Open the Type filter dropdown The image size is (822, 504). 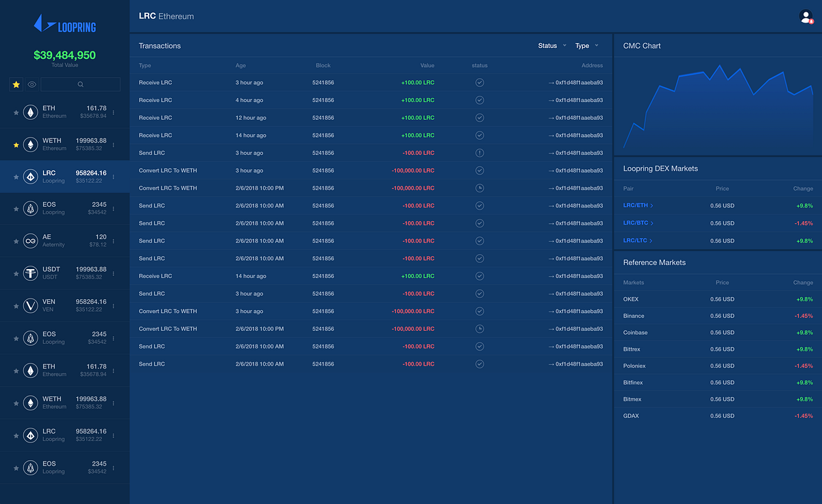pyautogui.click(x=587, y=46)
